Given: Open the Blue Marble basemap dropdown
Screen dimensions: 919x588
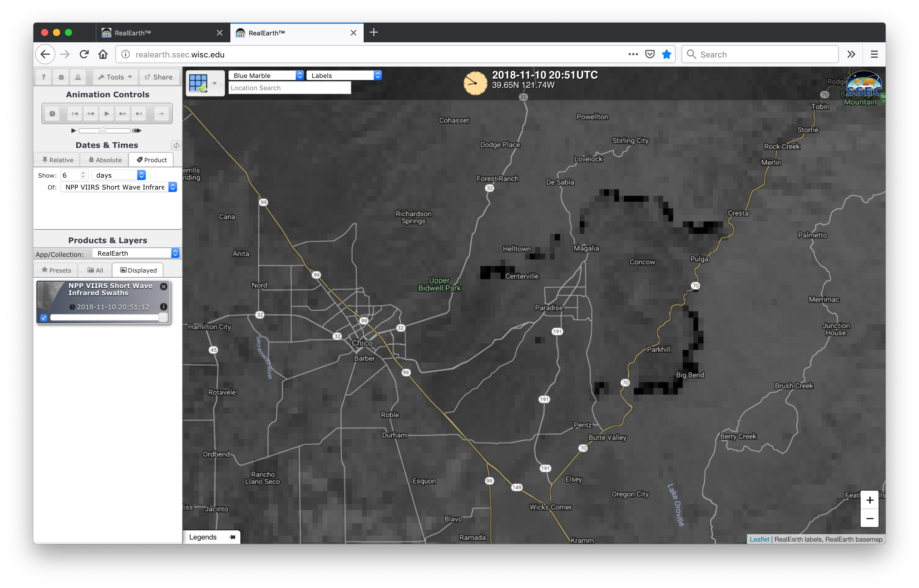Looking at the screenshot, I should tap(266, 76).
